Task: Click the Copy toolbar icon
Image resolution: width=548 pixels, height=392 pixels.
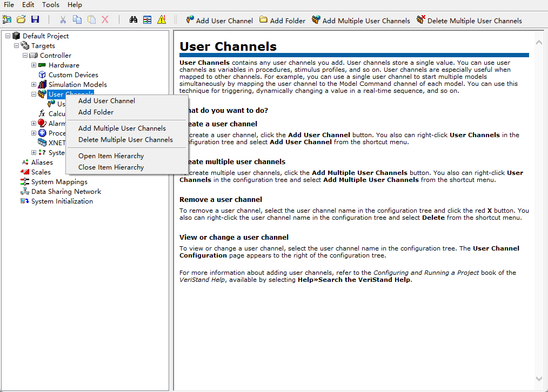Action: pos(77,19)
